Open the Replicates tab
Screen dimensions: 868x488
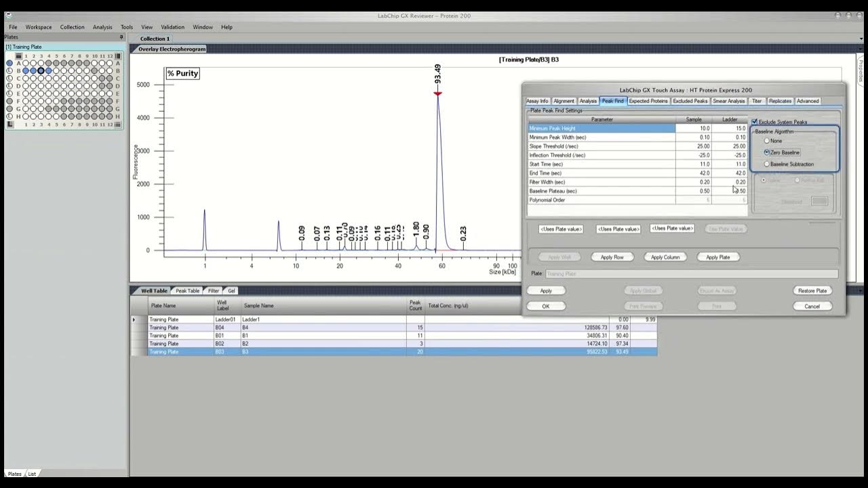780,101
